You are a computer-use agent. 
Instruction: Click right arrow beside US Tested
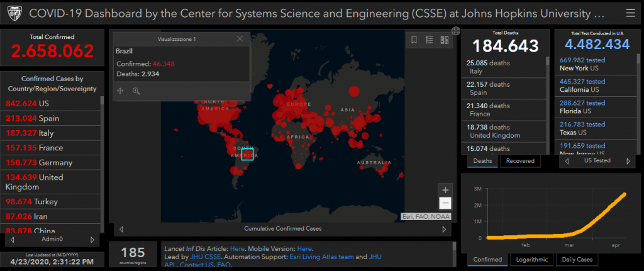tap(628, 161)
